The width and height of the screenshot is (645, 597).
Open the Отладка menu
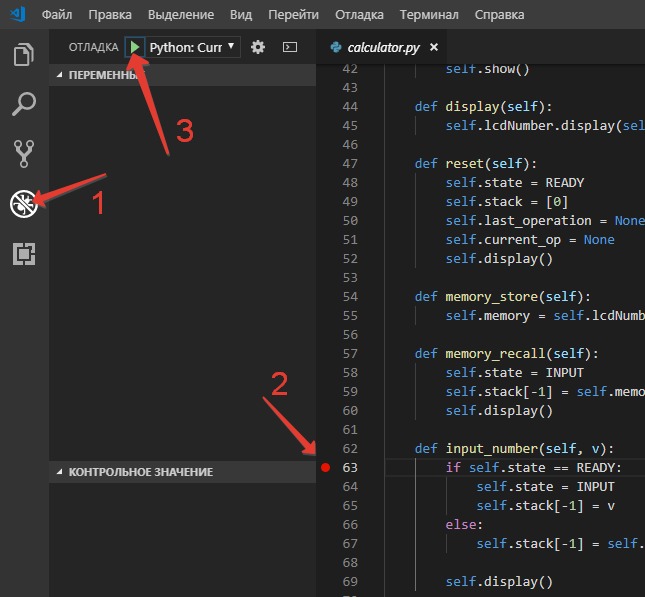pyautogui.click(x=359, y=15)
